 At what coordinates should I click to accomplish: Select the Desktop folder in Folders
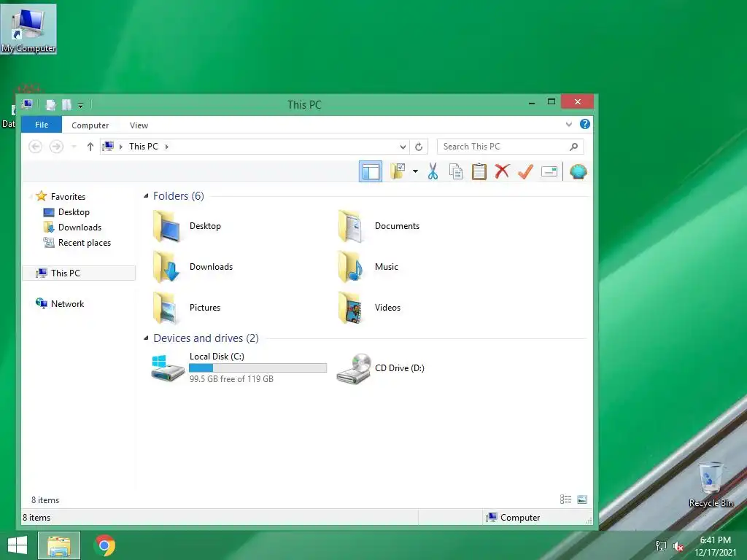coord(187,226)
